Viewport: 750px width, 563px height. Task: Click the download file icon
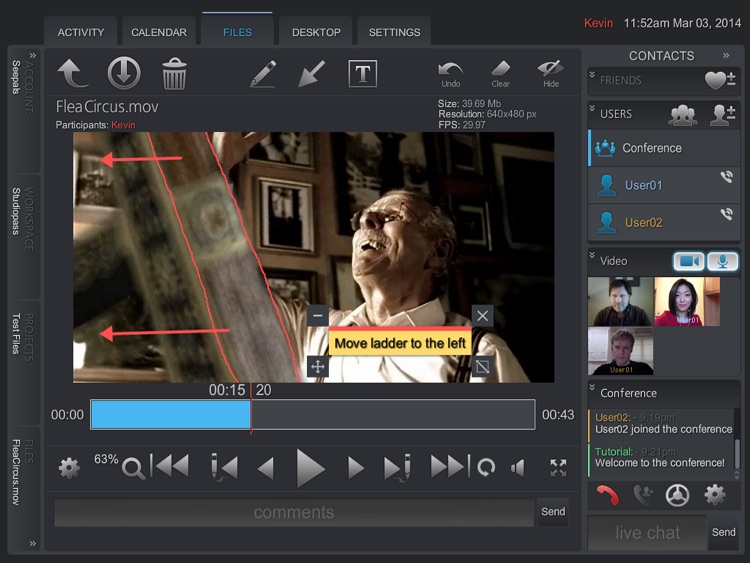[x=124, y=73]
